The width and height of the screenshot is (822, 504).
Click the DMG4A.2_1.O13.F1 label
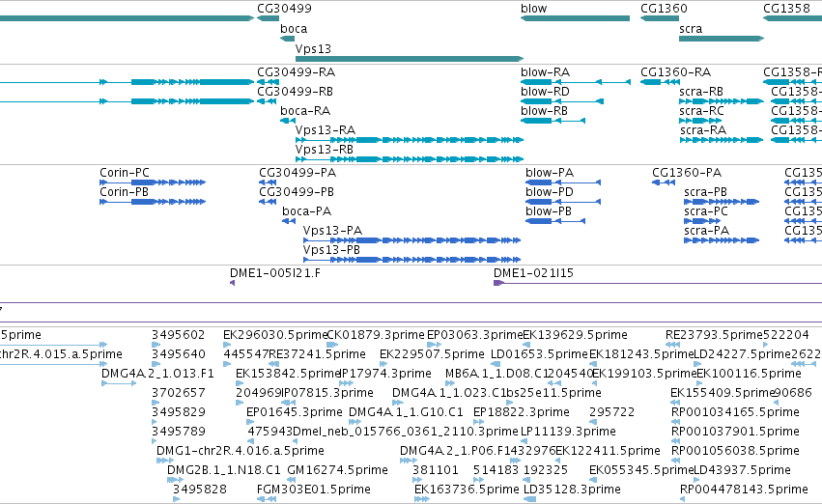pyautogui.click(x=157, y=374)
